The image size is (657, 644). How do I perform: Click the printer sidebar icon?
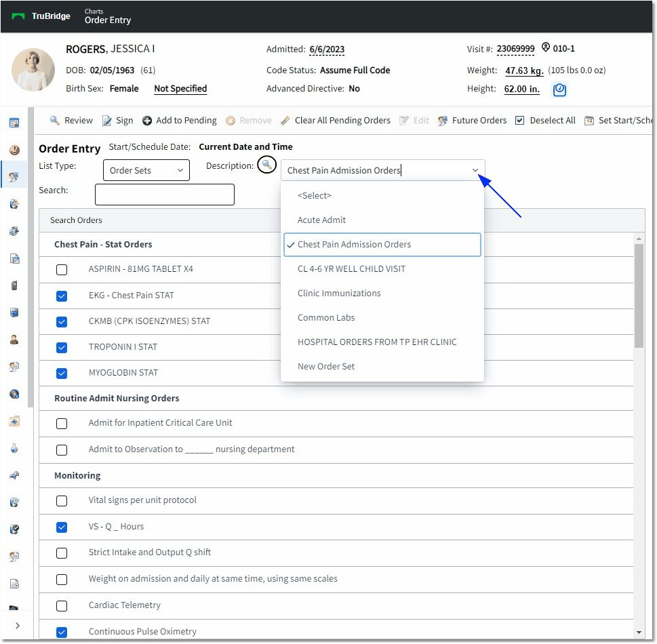(x=14, y=231)
